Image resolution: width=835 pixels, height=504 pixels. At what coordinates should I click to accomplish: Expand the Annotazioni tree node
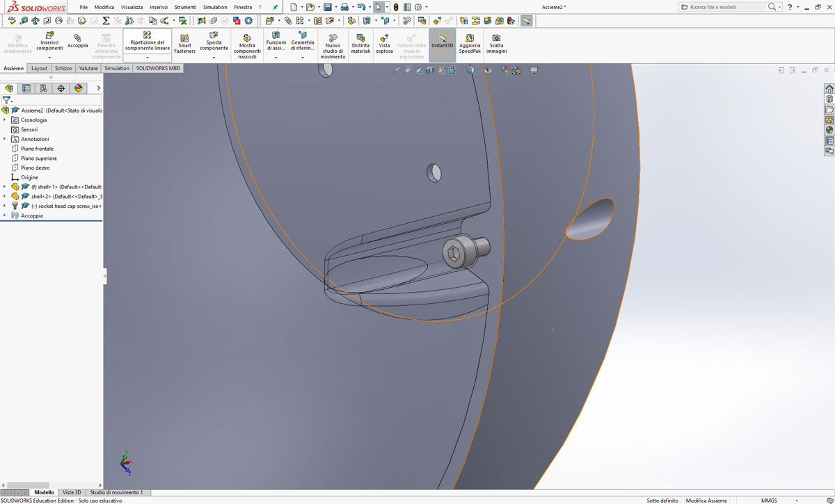click(x=5, y=139)
